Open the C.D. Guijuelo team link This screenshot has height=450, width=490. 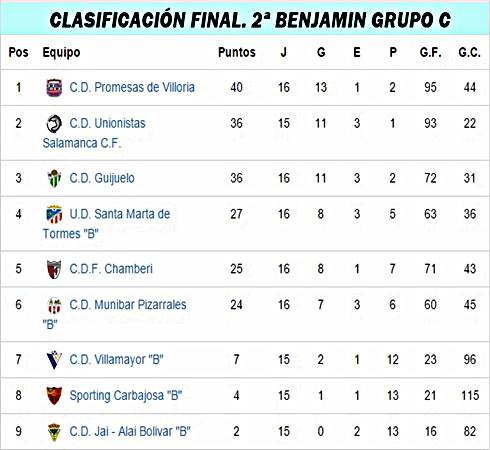pyautogui.click(x=102, y=178)
